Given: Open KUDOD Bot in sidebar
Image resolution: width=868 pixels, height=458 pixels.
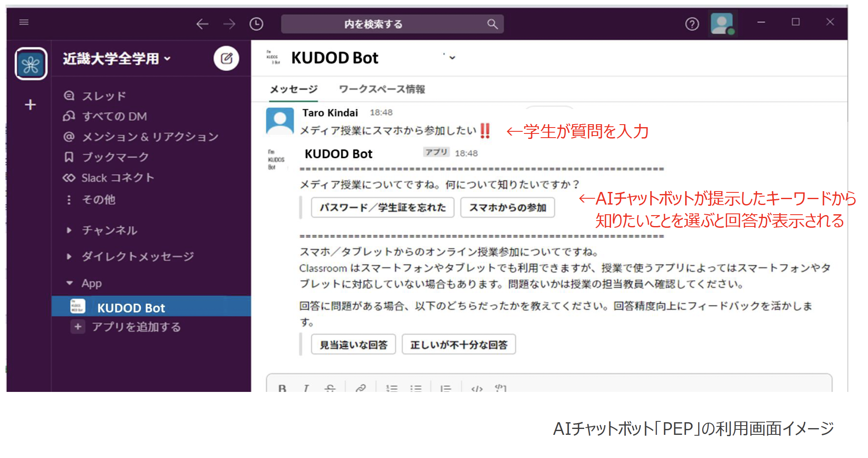Looking at the screenshot, I should point(131,308).
